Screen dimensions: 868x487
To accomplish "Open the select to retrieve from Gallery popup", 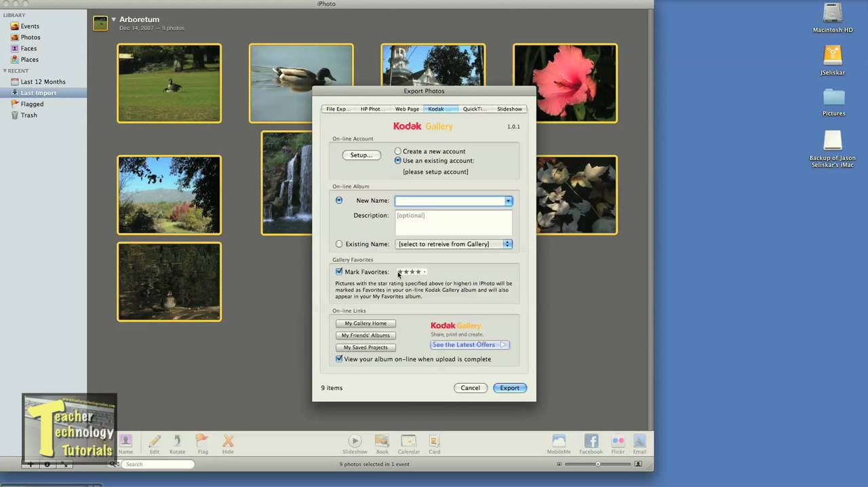I will click(x=454, y=244).
